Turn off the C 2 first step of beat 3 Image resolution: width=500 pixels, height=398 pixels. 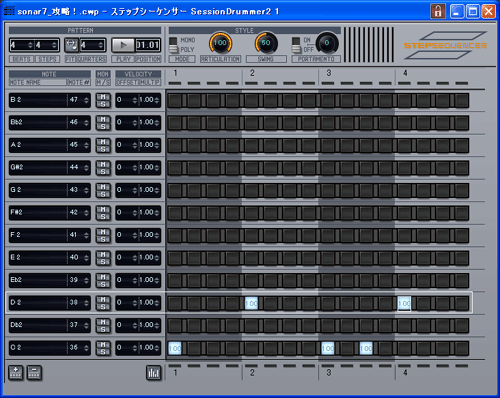pyautogui.click(x=328, y=348)
